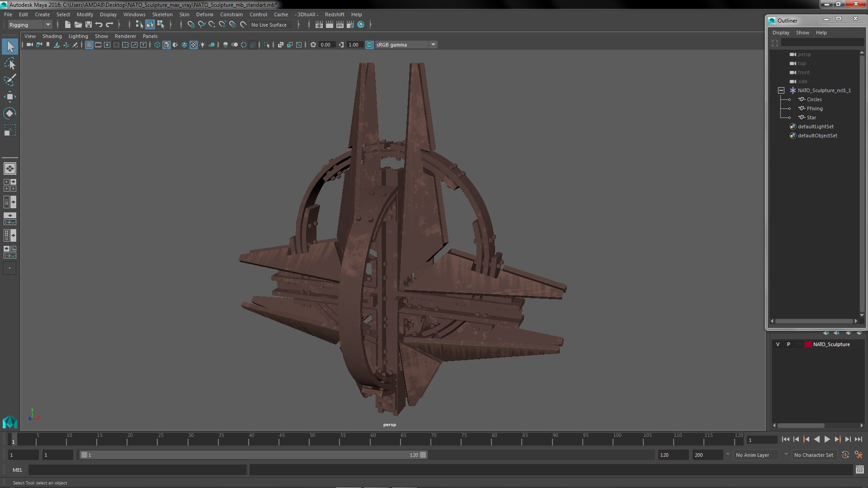The image size is (868, 488).
Task: Redo the action via toolbar arrow
Action: click(x=109, y=25)
